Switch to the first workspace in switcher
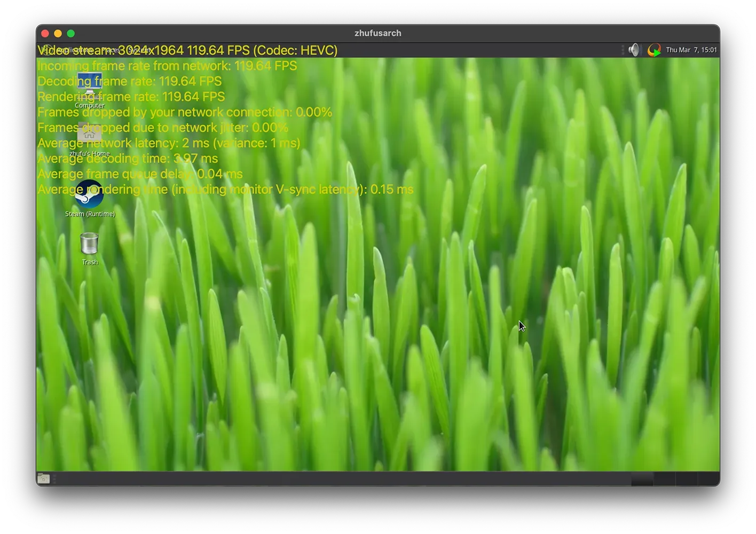 tap(642, 479)
